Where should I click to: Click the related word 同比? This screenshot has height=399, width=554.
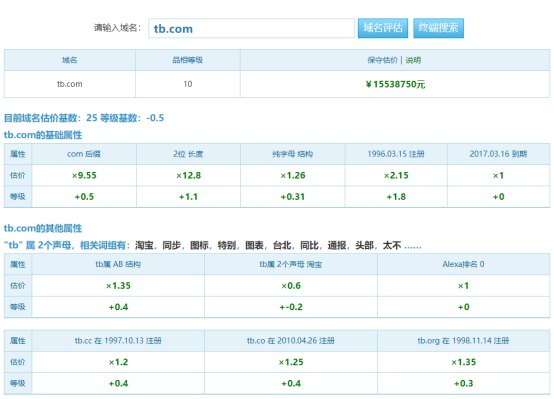click(x=310, y=245)
